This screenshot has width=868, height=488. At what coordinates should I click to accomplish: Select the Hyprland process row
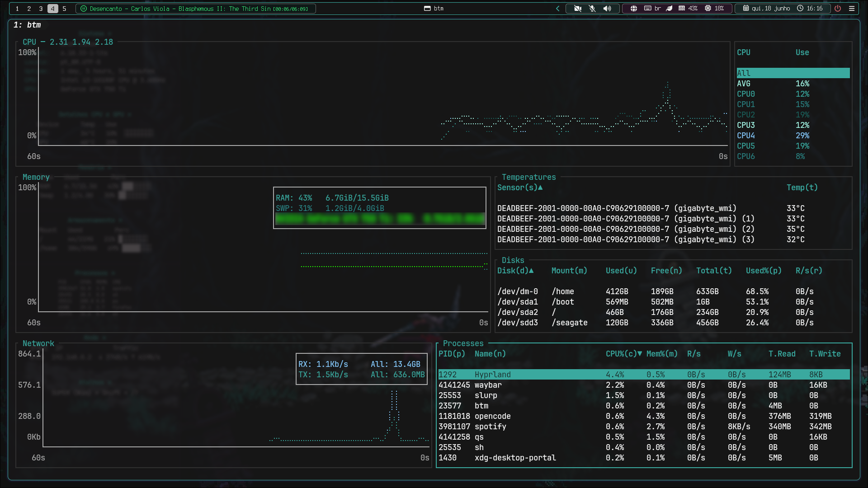pos(644,375)
